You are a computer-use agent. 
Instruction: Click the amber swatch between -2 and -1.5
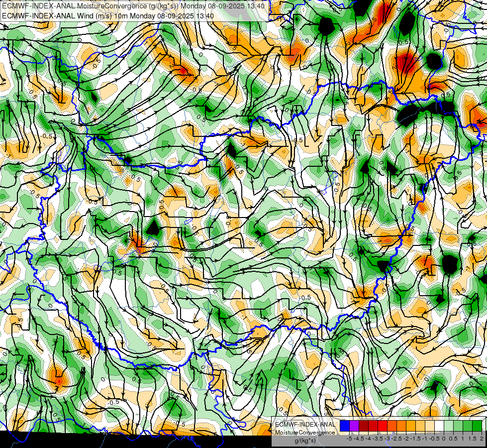[411, 426]
